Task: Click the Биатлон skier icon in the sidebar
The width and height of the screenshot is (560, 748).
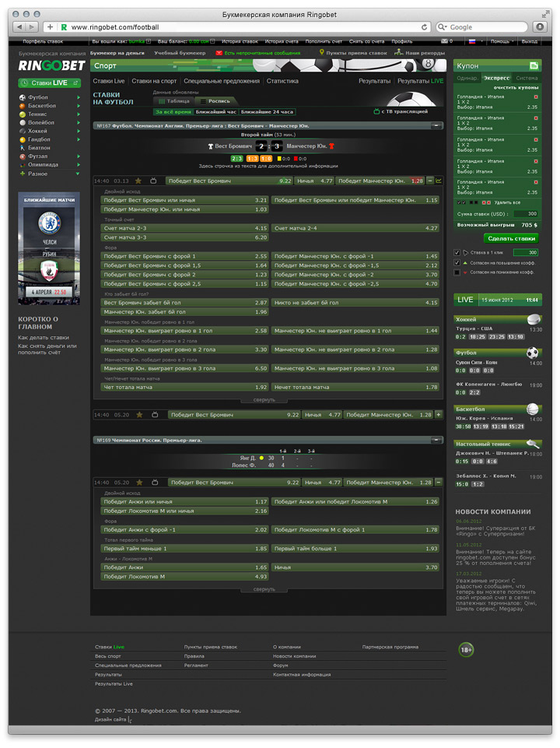Action: tap(22, 148)
